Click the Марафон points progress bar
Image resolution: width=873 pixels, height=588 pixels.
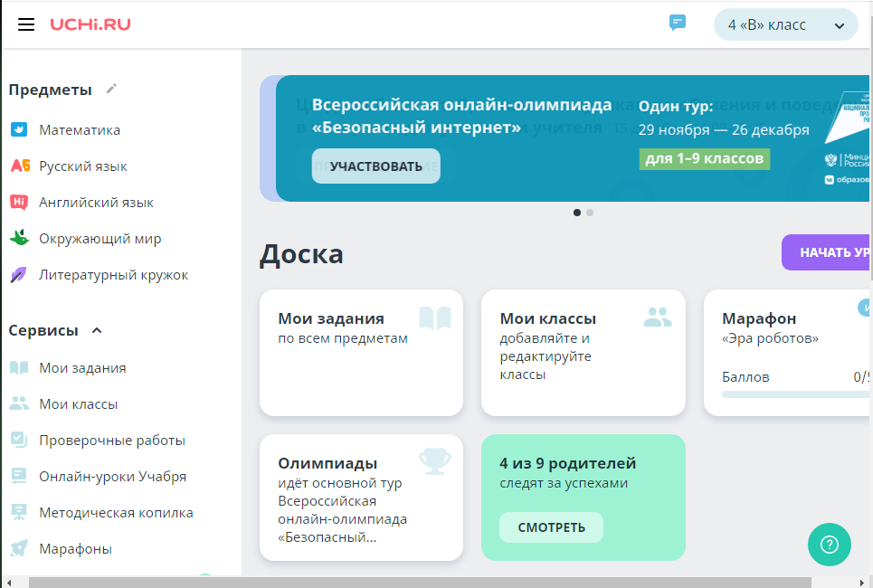(796, 394)
